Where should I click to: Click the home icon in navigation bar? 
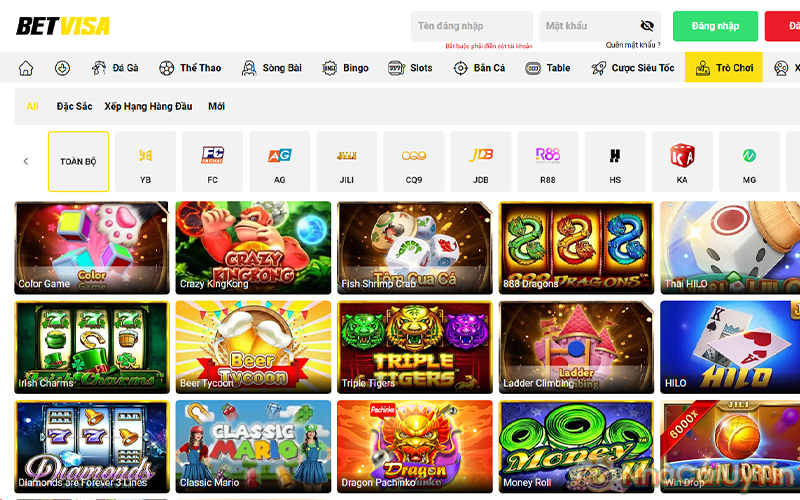[x=26, y=68]
